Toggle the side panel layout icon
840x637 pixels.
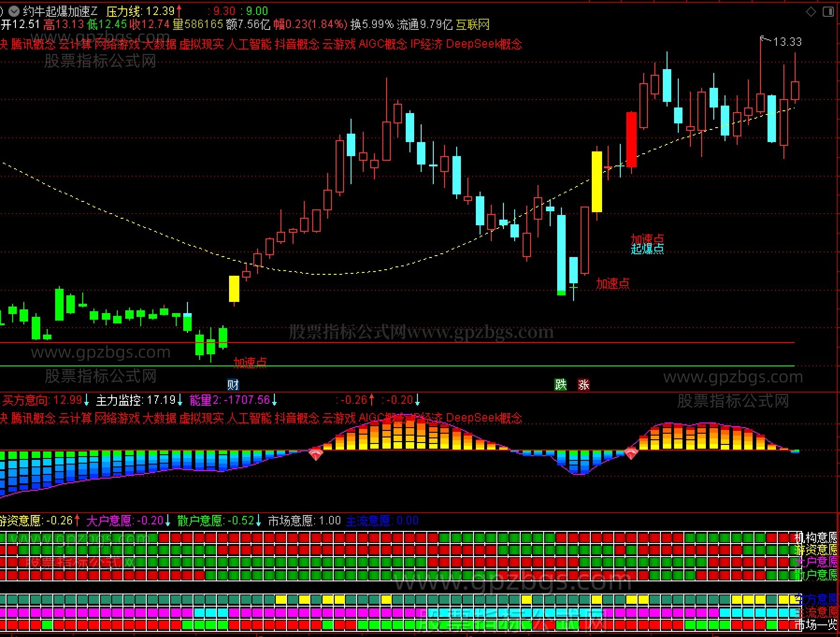tap(828, 12)
